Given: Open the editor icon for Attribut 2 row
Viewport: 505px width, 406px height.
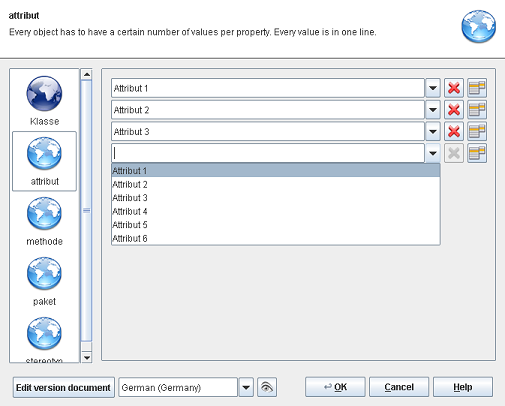Looking at the screenshot, I should (477, 110).
